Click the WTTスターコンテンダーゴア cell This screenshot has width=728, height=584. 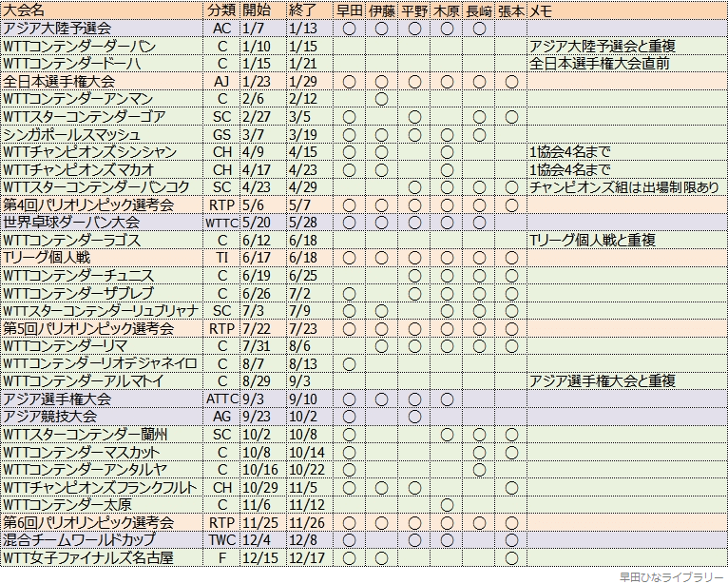click(x=102, y=117)
